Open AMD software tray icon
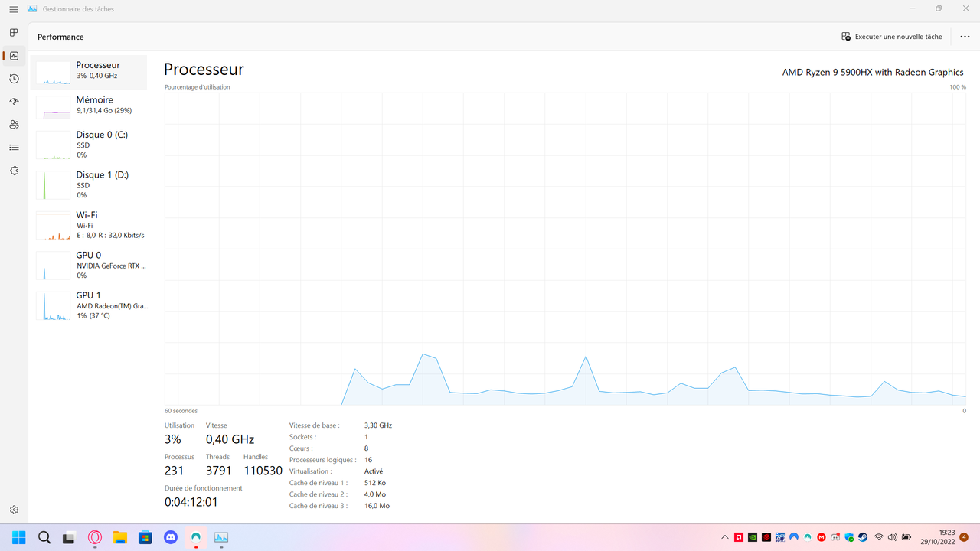Screen dimensions: 980x551 coord(739,537)
